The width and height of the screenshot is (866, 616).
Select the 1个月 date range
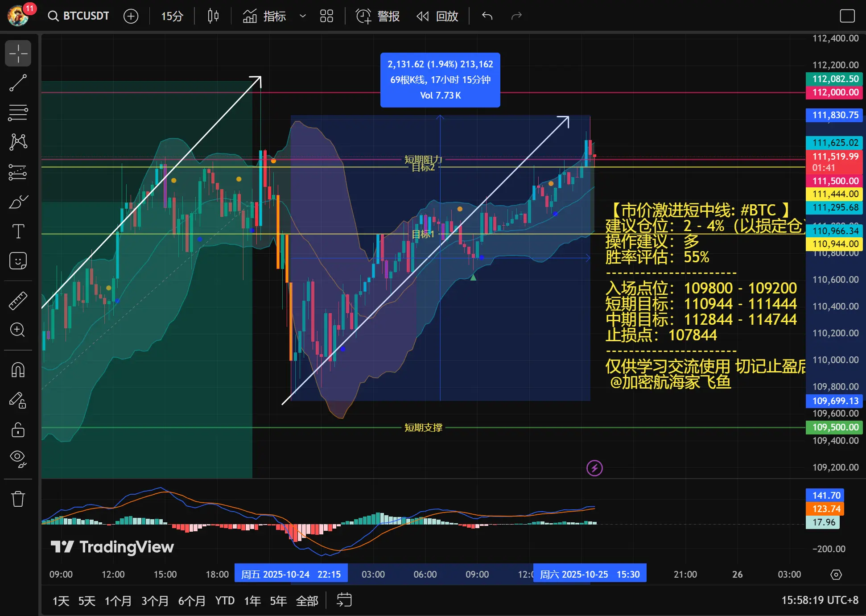tap(118, 601)
